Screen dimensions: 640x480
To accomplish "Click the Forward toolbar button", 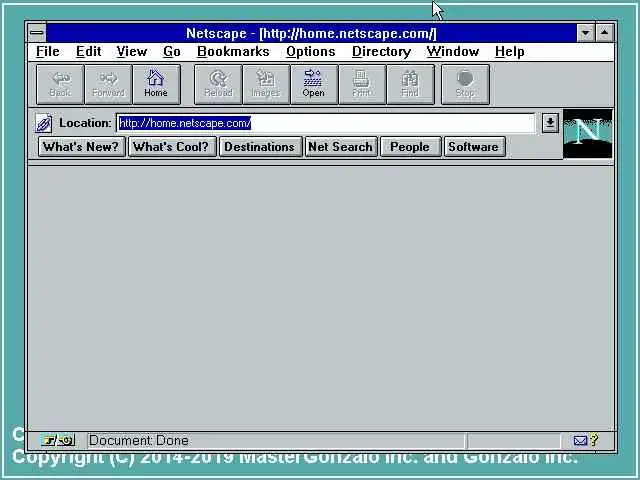I will click(x=108, y=84).
